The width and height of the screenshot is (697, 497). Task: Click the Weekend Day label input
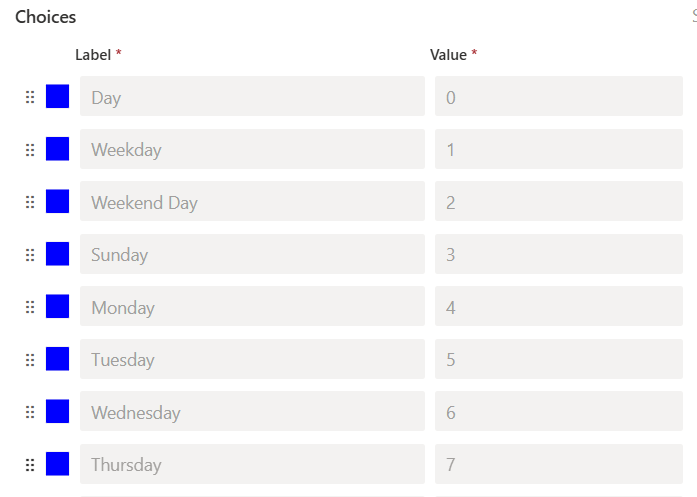(x=252, y=202)
